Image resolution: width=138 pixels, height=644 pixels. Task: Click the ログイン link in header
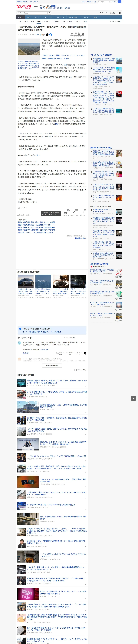tap(42, 8)
